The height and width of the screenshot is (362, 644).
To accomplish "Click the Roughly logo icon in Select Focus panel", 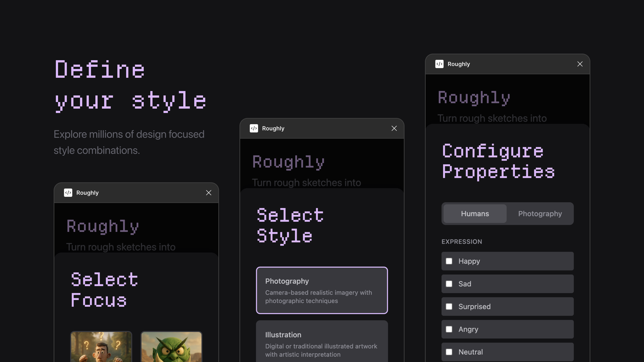I will (68, 193).
